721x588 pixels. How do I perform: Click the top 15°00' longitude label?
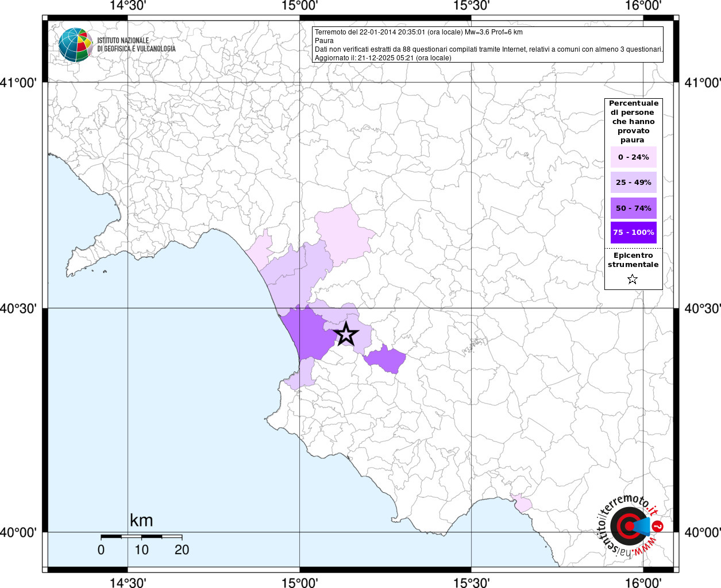tap(299, 6)
